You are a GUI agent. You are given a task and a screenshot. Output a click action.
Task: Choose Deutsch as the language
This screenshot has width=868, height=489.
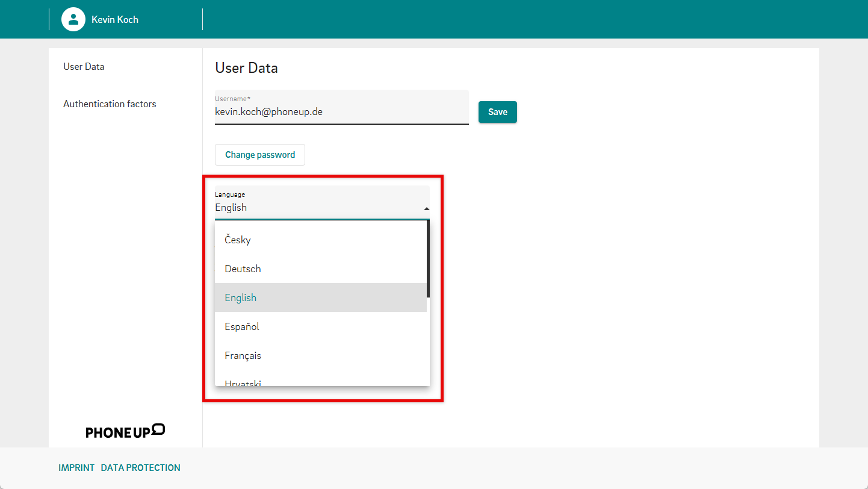[243, 269]
